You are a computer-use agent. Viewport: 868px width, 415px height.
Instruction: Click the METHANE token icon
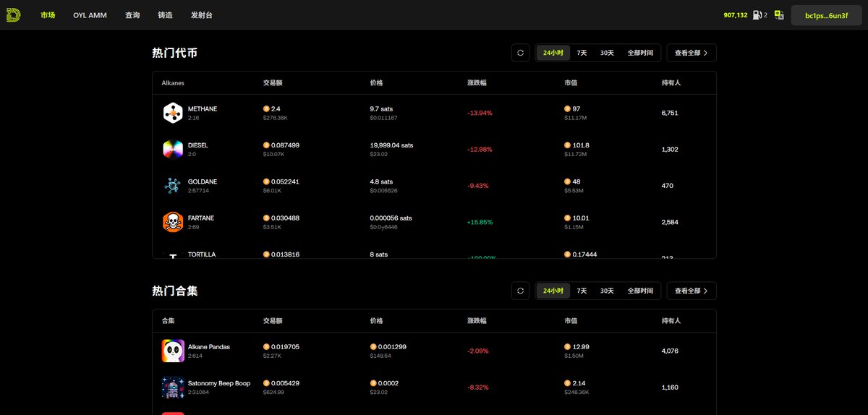tap(173, 113)
